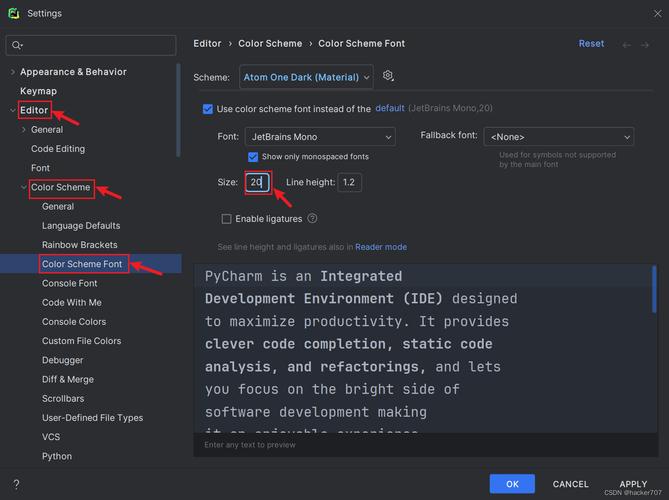Open the scheme gear options icon
Image resolution: width=669 pixels, height=500 pixels.
click(x=388, y=76)
